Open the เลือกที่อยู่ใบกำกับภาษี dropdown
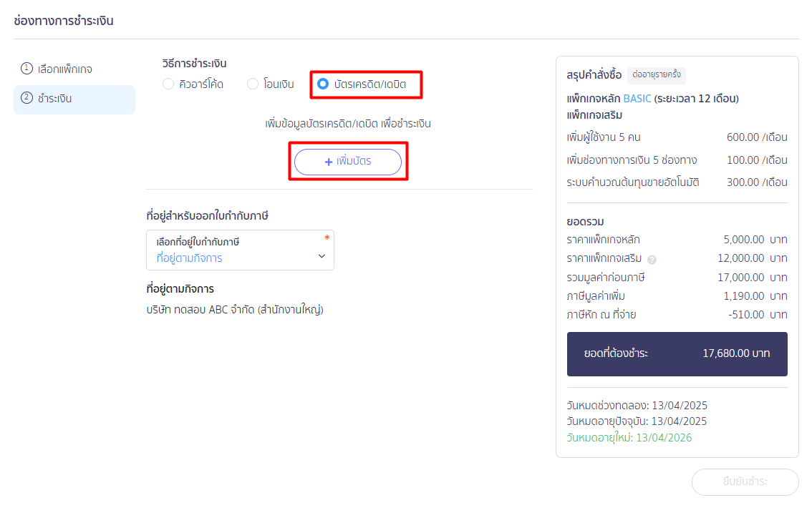 click(x=241, y=250)
